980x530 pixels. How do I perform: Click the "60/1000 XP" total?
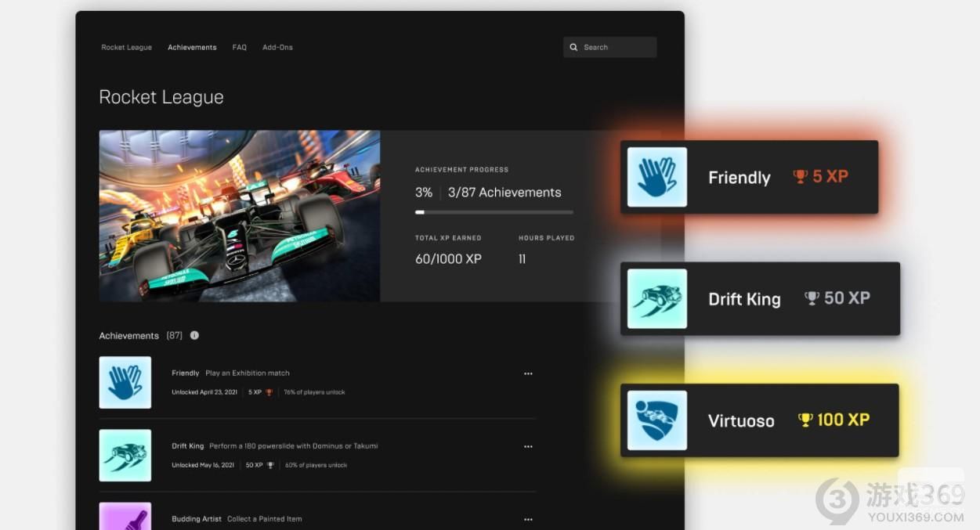[x=448, y=259]
